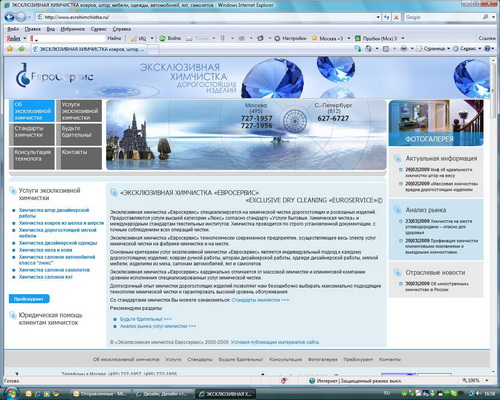Open Услуги эксклюзивной химчистки nav tile
The image size is (500, 400).
79,111
